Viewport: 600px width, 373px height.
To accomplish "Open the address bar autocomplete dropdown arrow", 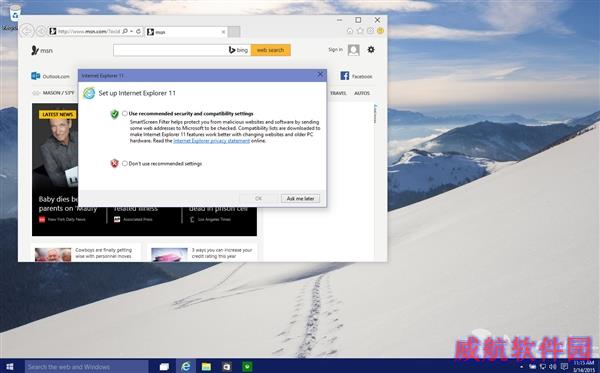I will pyautogui.click(x=132, y=31).
